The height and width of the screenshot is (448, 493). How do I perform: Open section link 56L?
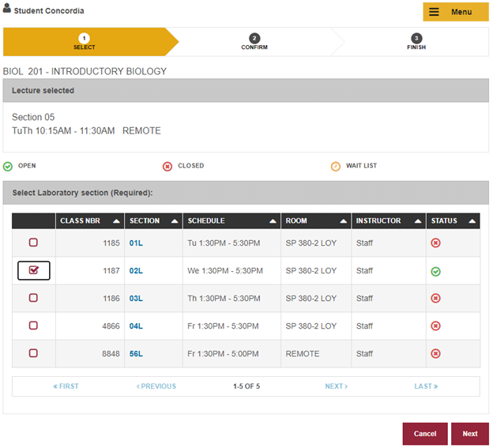click(136, 354)
